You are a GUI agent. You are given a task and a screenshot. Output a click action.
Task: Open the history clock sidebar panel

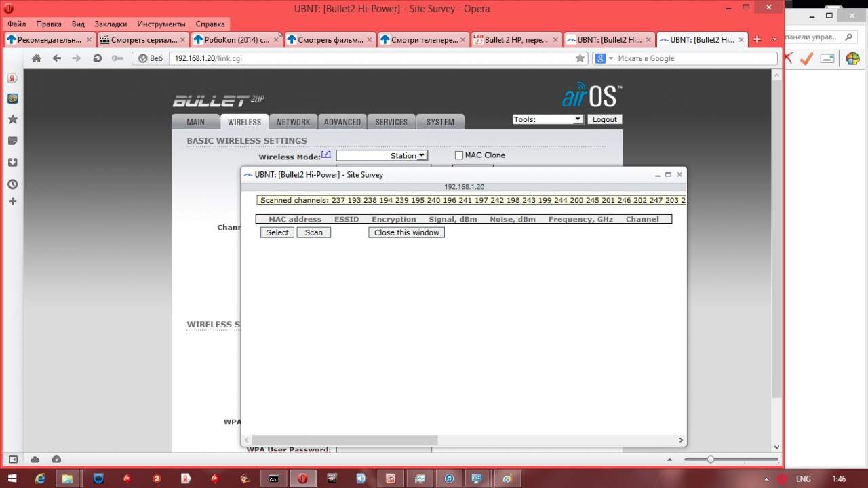[12, 184]
